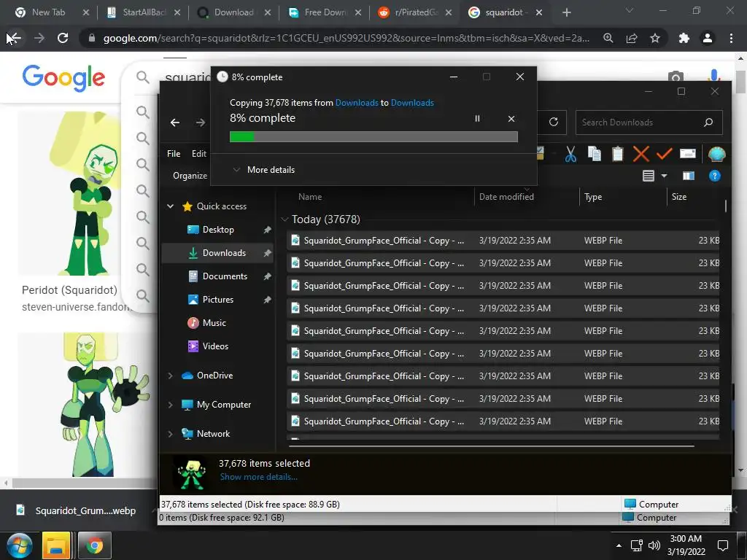The width and height of the screenshot is (747, 560).
Task: Sort by the Date modified column header
Action: point(506,197)
